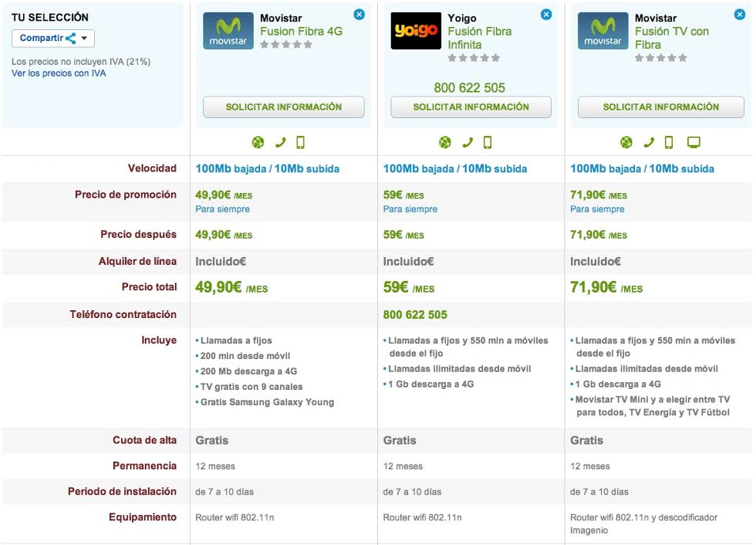Click Fusion Fibra 4G speed '100Mb bajada / 10Mb subida'
Screen dimensions: 756x545
tap(267, 169)
